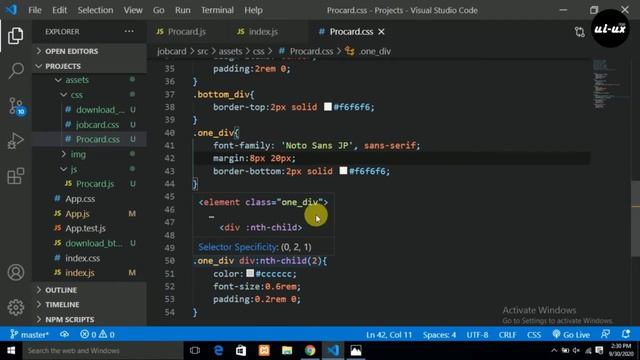The height and width of the screenshot is (360, 640).
Task: Open index.css in the explorer
Action: click(x=82, y=258)
